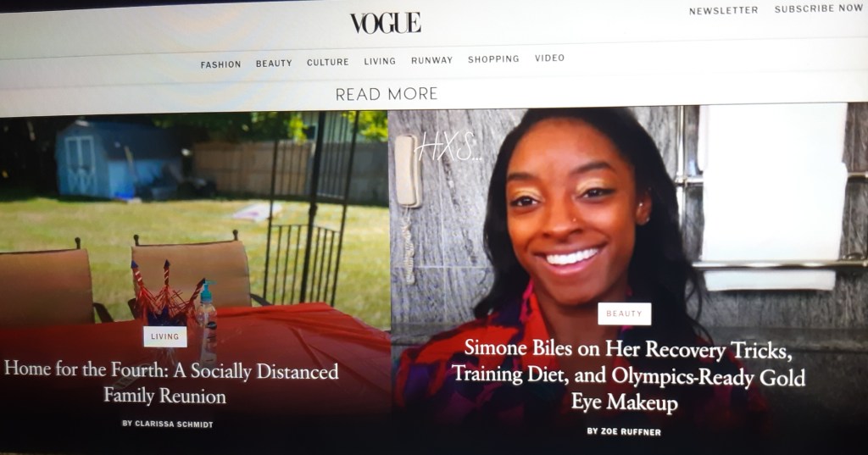Go to the Culture section
868x455 pixels.
point(328,62)
